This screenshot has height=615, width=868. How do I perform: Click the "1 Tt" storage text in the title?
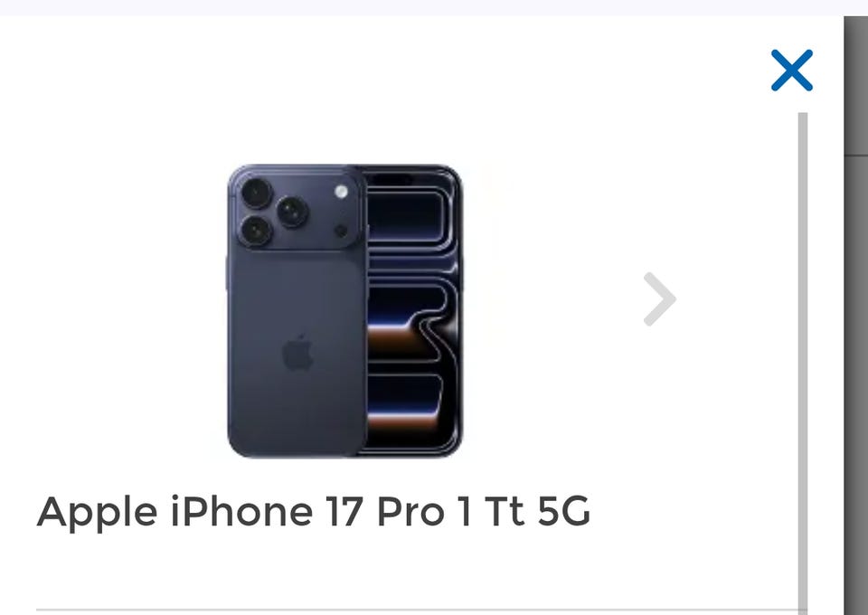point(492,512)
